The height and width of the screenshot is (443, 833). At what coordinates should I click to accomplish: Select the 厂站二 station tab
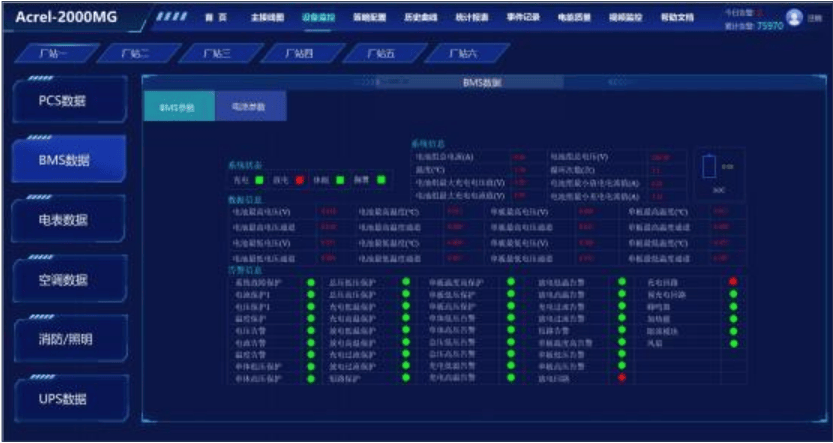(135, 53)
